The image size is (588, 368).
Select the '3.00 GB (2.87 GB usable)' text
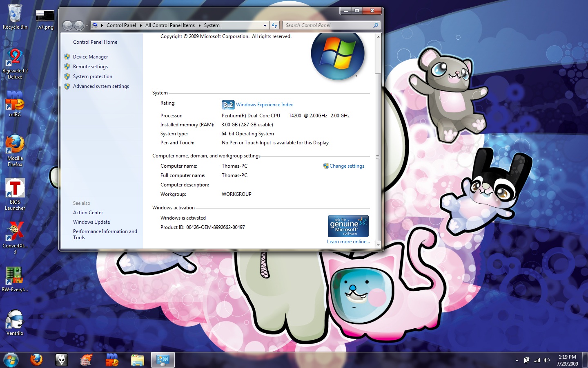[247, 125]
